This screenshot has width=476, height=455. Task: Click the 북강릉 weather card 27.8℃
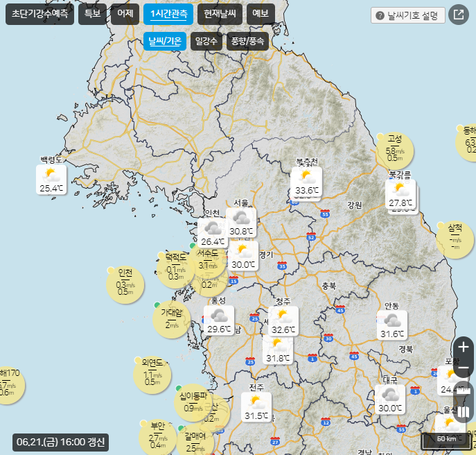click(x=400, y=194)
